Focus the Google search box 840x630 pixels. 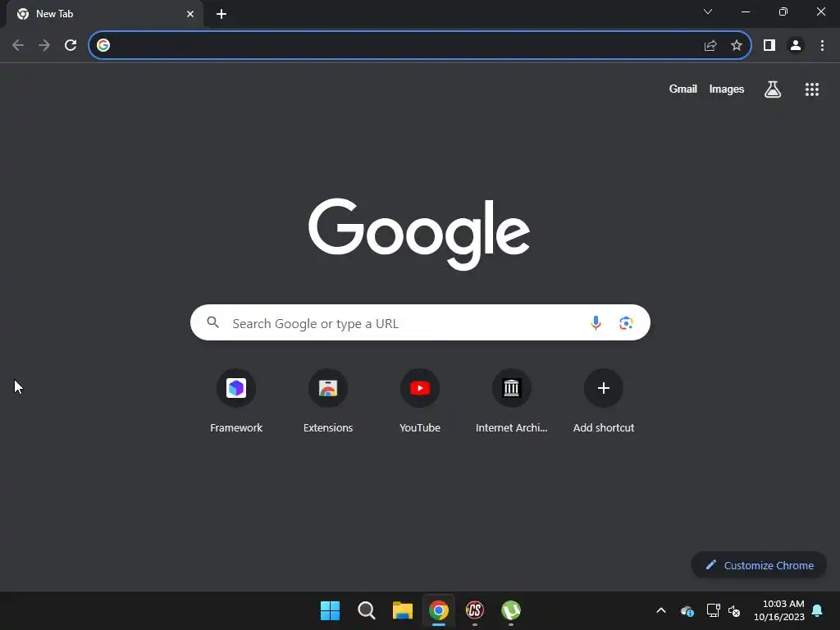pyautogui.click(x=420, y=322)
